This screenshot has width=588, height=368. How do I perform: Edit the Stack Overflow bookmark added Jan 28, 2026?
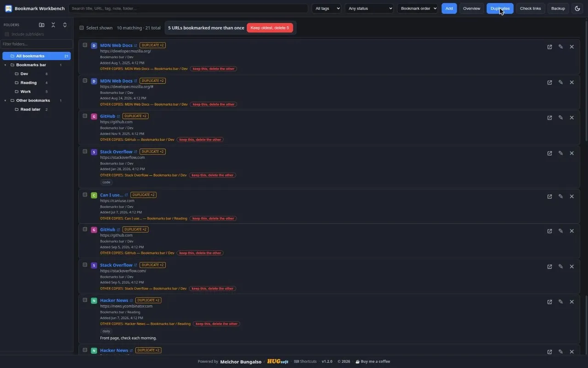560,153
